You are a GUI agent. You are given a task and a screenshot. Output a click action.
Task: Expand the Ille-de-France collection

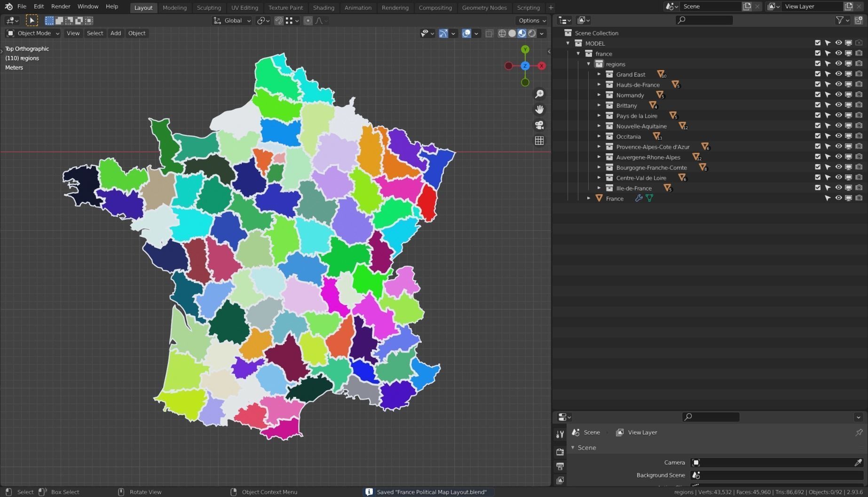pyautogui.click(x=599, y=188)
